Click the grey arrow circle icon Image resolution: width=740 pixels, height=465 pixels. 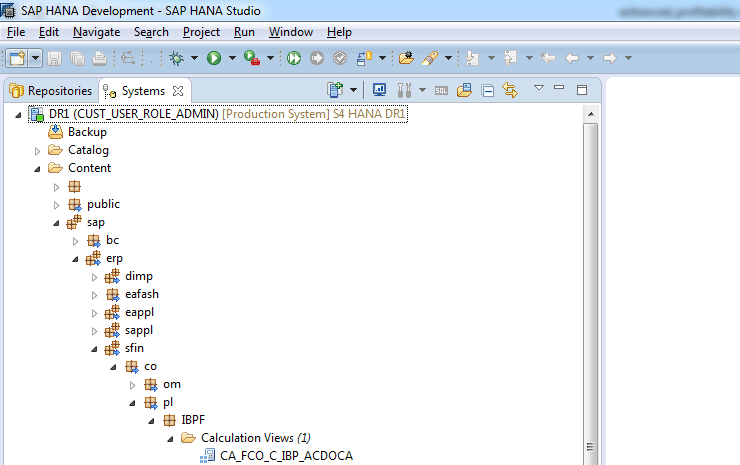click(x=317, y=58)
